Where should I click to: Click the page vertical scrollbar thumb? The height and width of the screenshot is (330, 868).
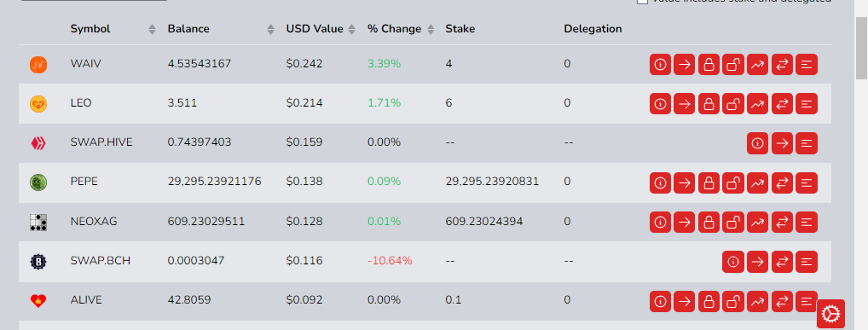pos(861,48)
